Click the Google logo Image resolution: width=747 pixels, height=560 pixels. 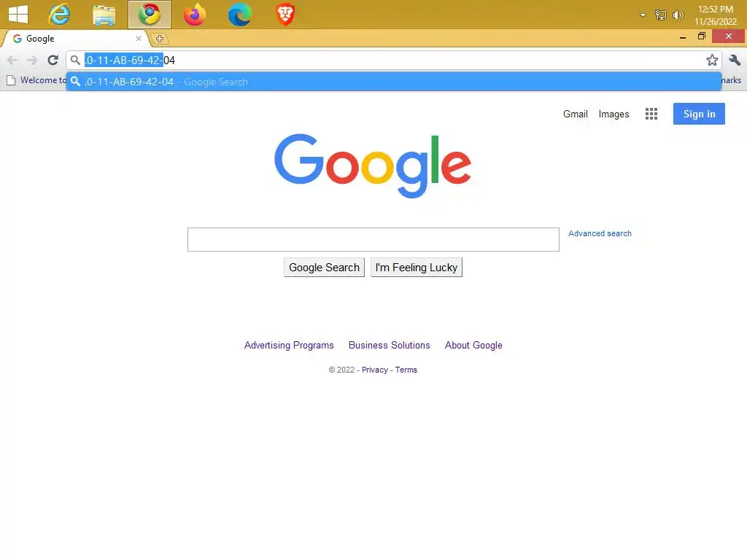373,166
